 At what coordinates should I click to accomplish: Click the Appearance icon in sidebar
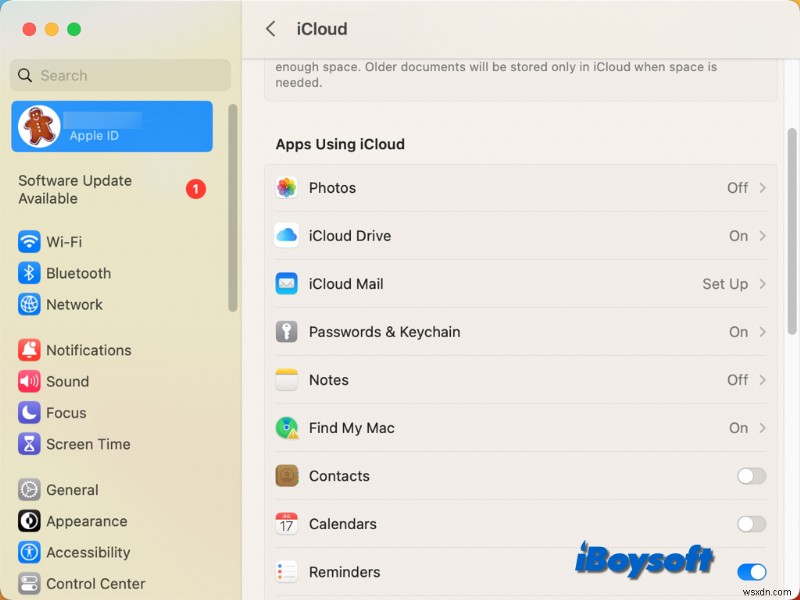[x=29, y=521]
